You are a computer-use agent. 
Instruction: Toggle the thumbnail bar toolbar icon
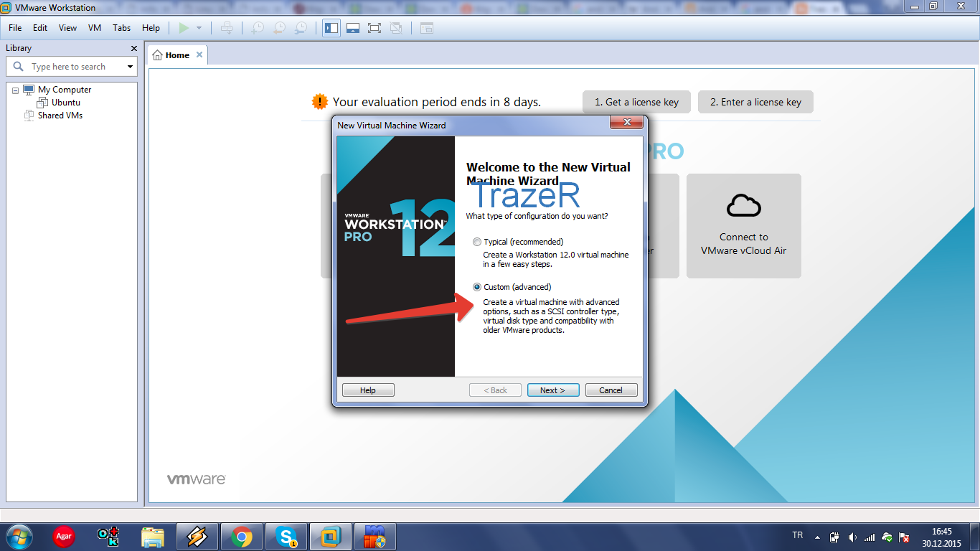pyautogui.click(x=352, y=28)
